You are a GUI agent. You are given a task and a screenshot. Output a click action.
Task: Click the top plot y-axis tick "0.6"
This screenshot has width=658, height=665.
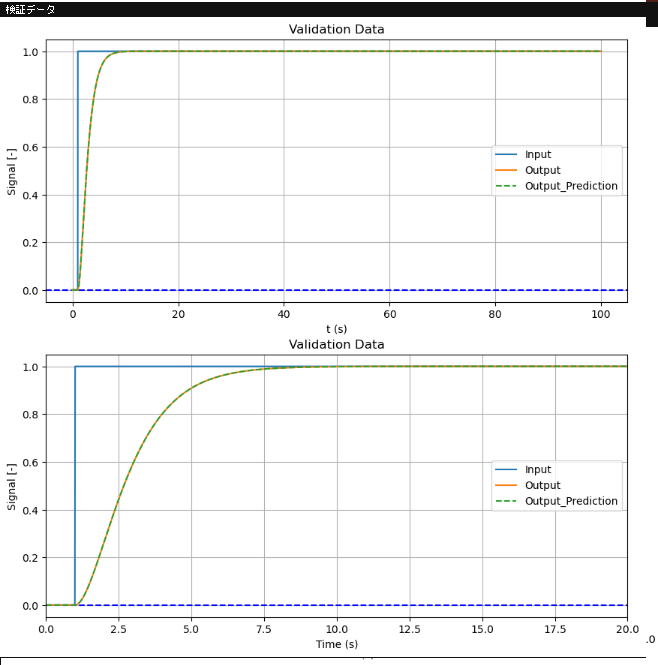click(30, 148)
